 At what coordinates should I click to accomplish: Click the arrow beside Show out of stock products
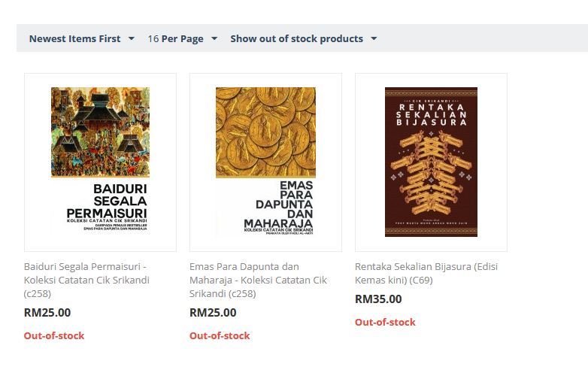tap(374, 38)
